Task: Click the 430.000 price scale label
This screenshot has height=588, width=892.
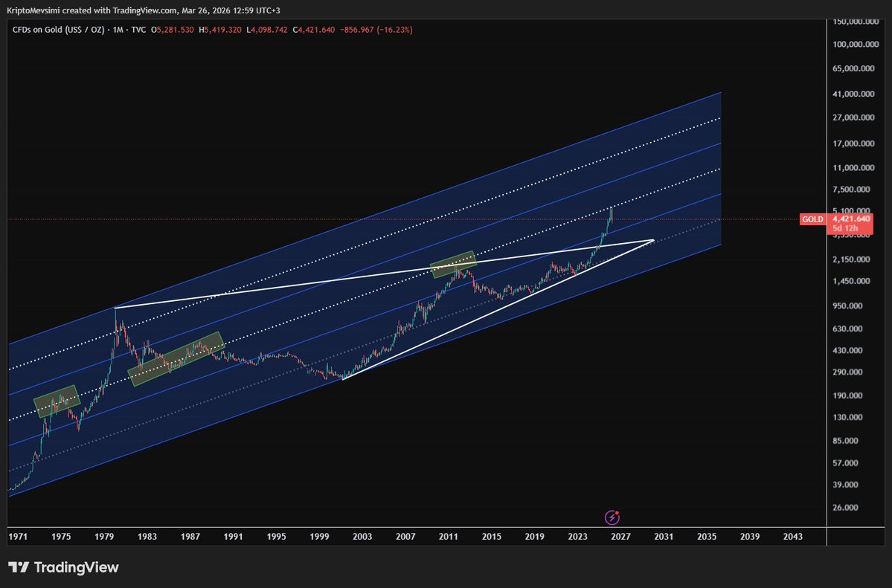Action: (x=847, y=350)
